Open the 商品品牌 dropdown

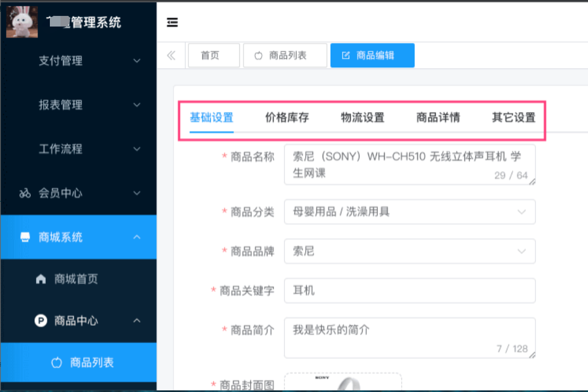click(x=409, y=251)
